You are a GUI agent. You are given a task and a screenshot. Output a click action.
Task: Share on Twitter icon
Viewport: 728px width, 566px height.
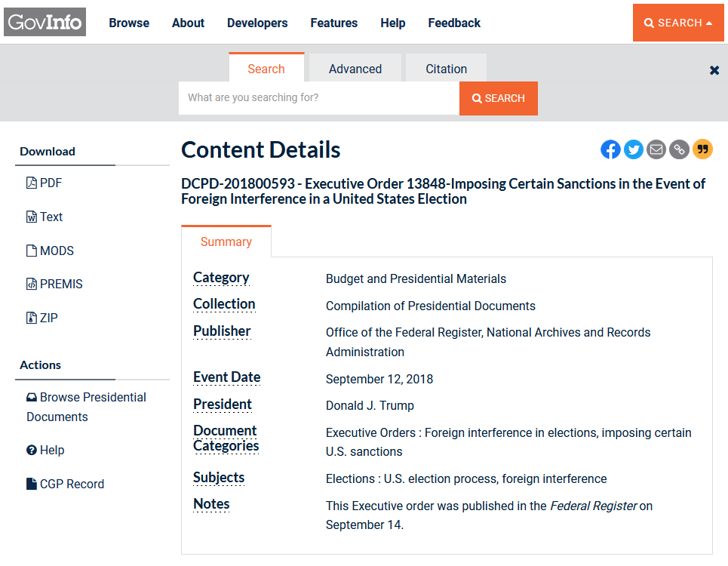(633, 149)
